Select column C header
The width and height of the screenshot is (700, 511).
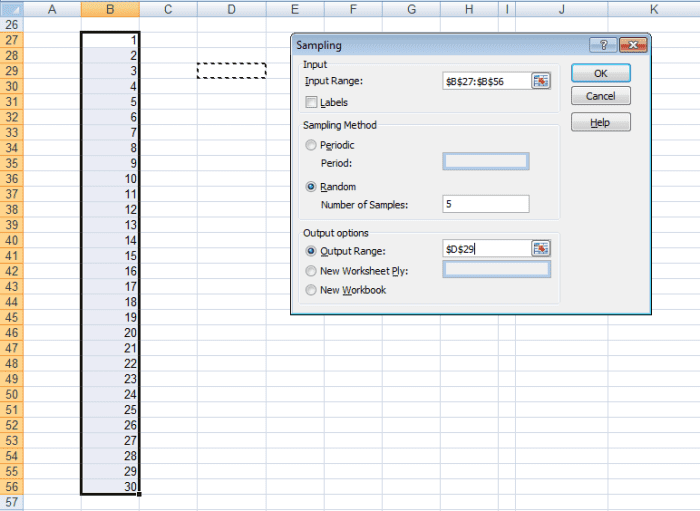(x=168, y=9)
